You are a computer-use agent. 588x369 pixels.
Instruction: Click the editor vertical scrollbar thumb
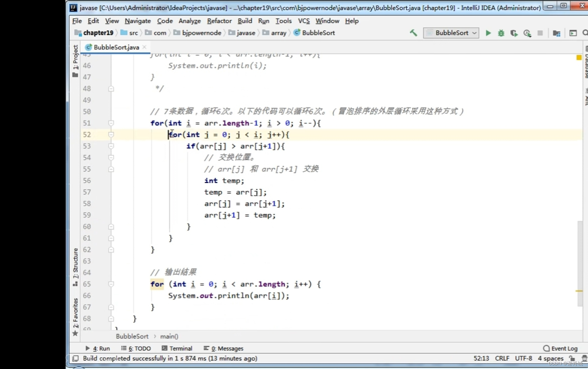pyautogui.click(x=580, y=263)
